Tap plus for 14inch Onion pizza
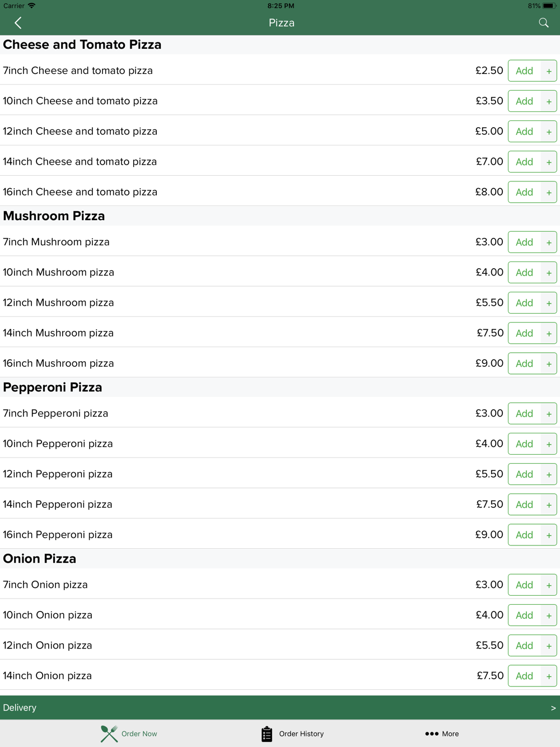The height and width of the screenshot is (747, 560). pos(549,676)
